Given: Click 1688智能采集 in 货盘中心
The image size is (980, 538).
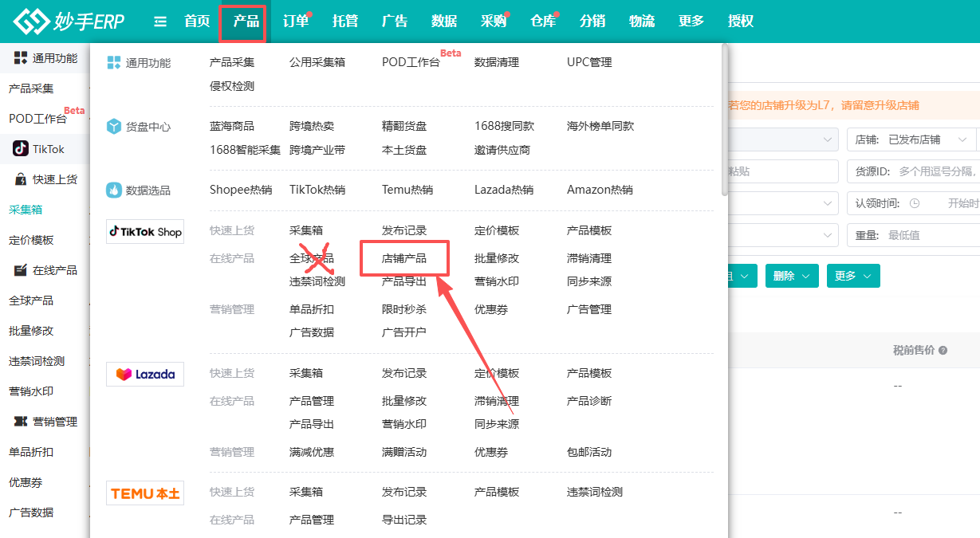Looking at the screenshot, I should click(x=245, y=150).
